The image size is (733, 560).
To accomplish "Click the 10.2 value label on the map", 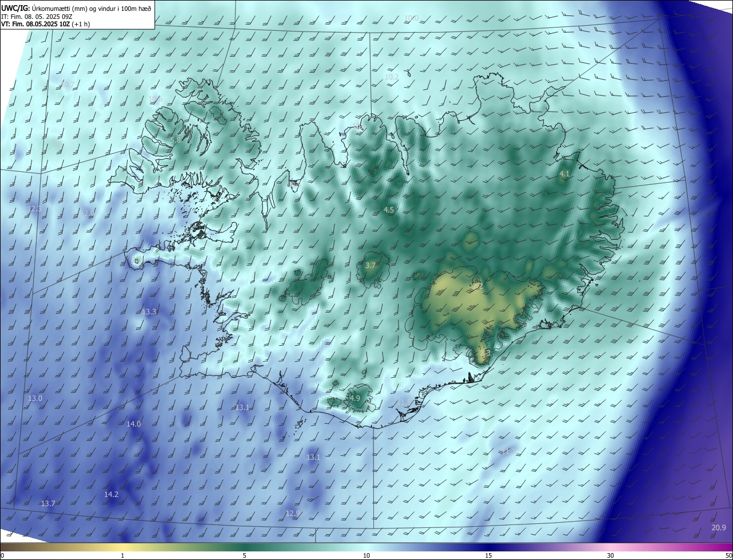I will pyautogui.click(x=392, y=77).
